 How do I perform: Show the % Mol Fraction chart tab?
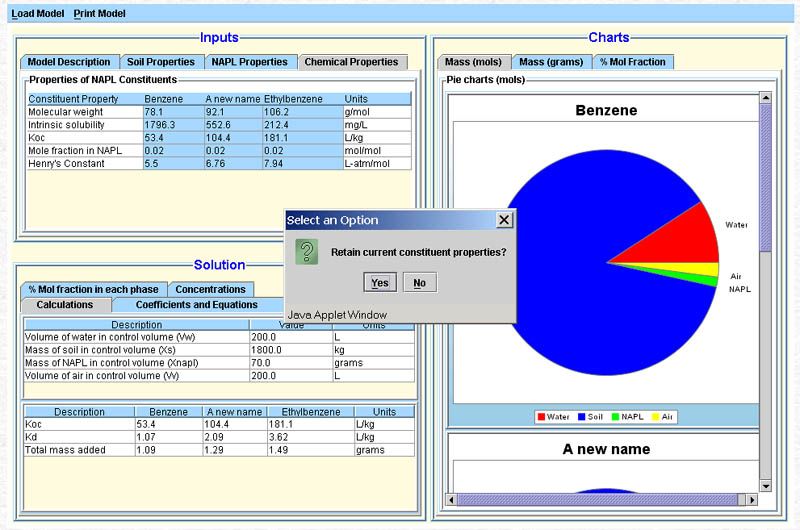[632, 62]
